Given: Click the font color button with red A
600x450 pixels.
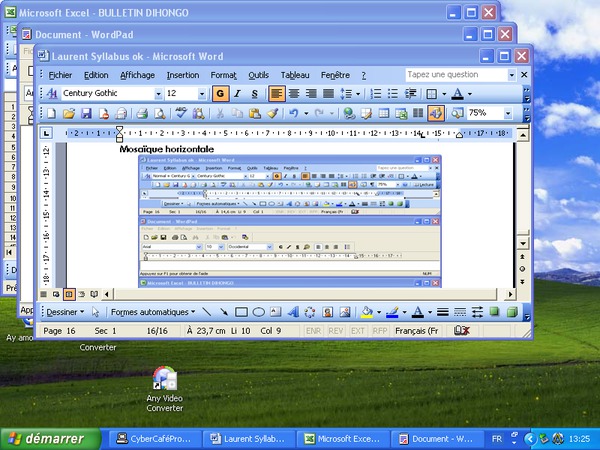Looking at the screenshot, I should [x=416, y=312].
